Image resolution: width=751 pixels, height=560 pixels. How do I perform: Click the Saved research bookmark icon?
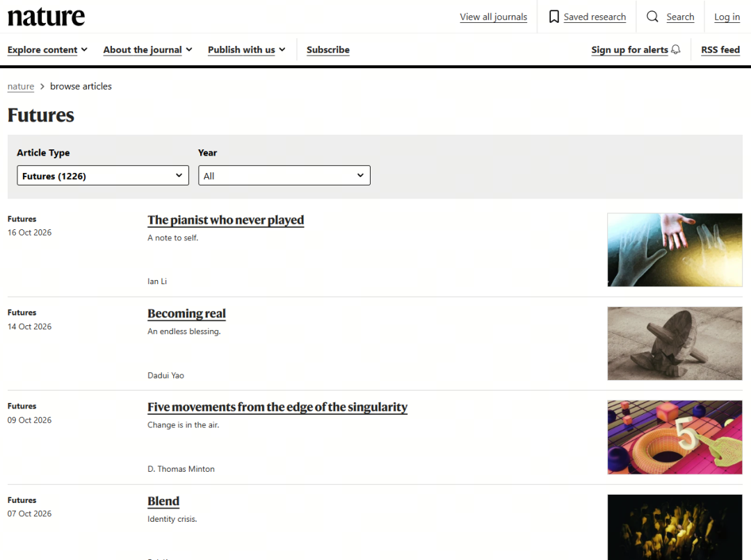pos(554,17)
